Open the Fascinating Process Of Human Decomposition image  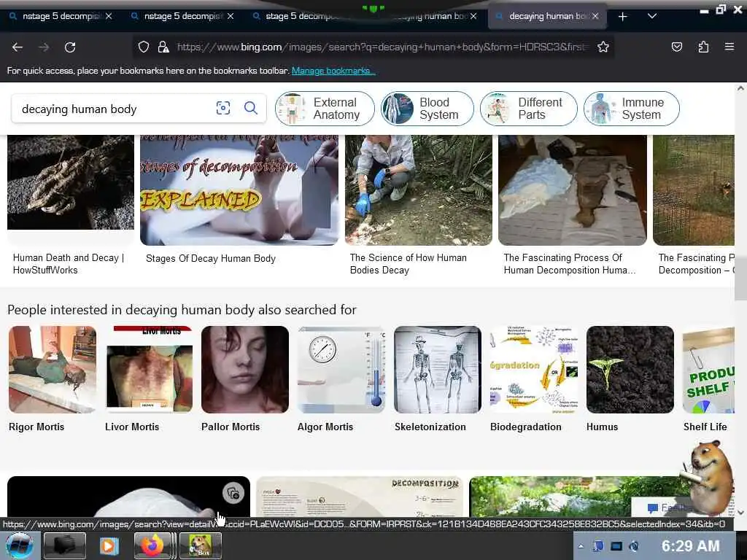[x=573, y=190]
